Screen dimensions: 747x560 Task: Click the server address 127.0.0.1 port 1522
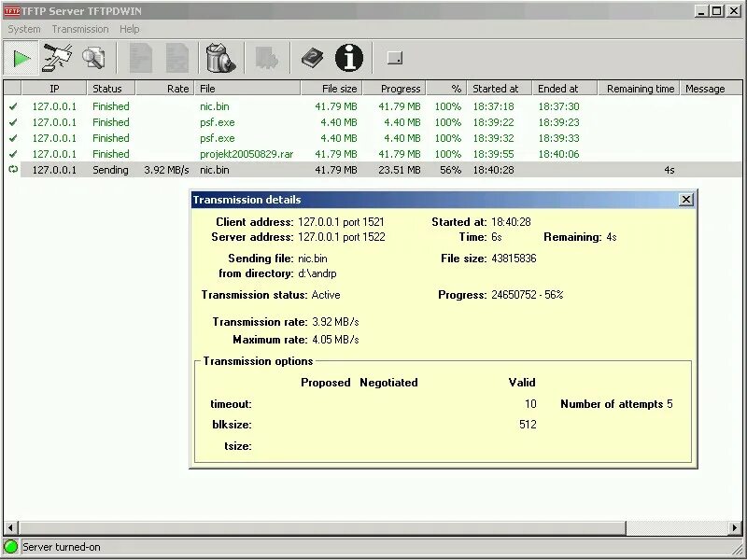(x=341, y=237)
